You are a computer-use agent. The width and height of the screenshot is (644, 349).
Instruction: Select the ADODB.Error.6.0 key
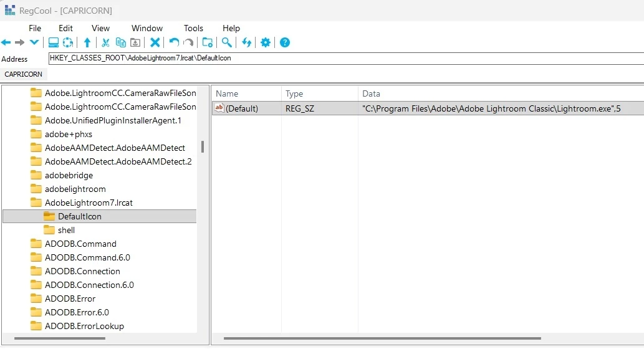77,312
